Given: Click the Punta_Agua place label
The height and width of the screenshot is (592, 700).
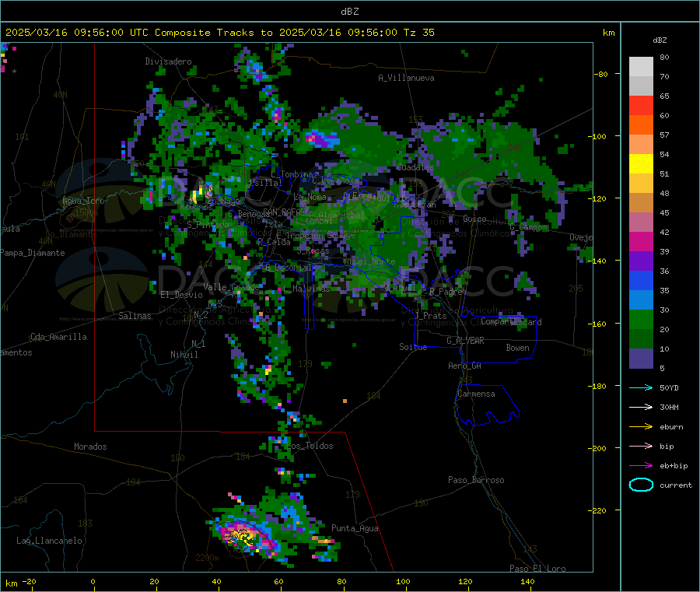Looking at the screenshot, I should tap(355, 528).
